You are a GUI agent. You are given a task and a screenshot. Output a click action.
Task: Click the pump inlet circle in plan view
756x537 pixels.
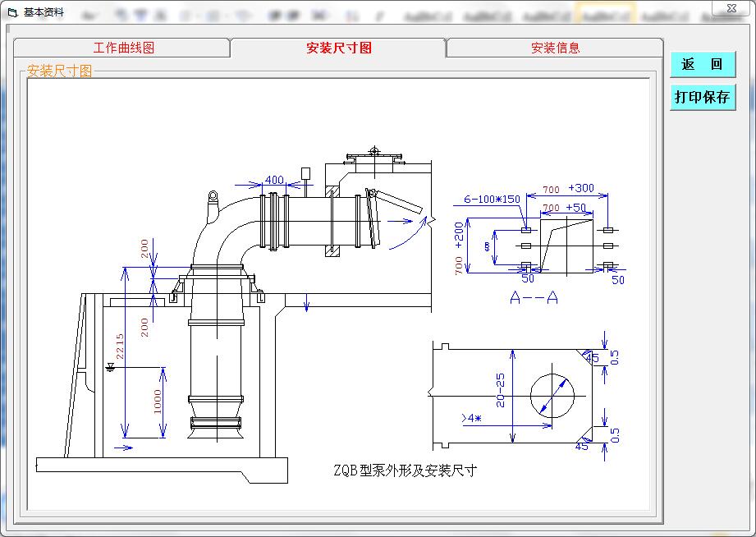[x=552, y=396]
